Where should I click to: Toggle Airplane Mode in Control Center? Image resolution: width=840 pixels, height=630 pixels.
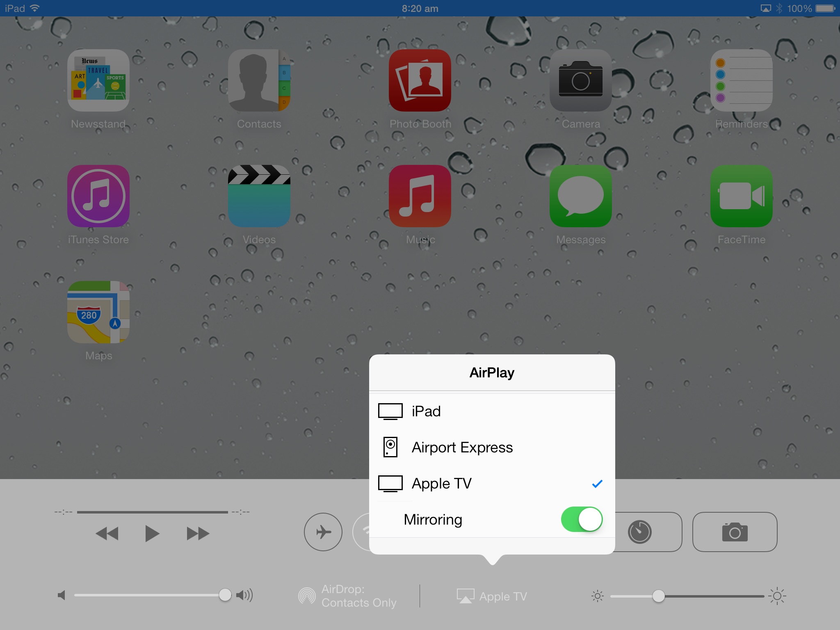point(323,532)
